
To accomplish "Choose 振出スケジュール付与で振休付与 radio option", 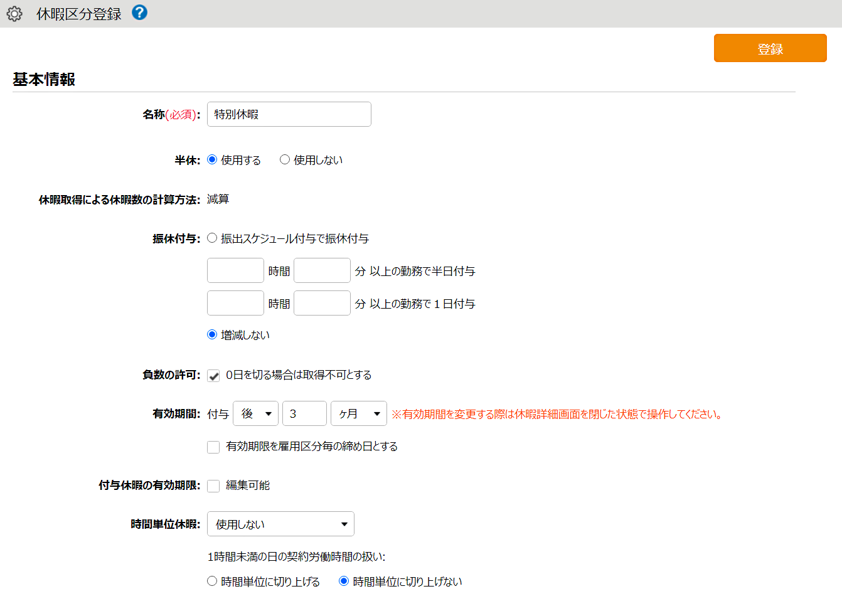I will tap(212, 238).
